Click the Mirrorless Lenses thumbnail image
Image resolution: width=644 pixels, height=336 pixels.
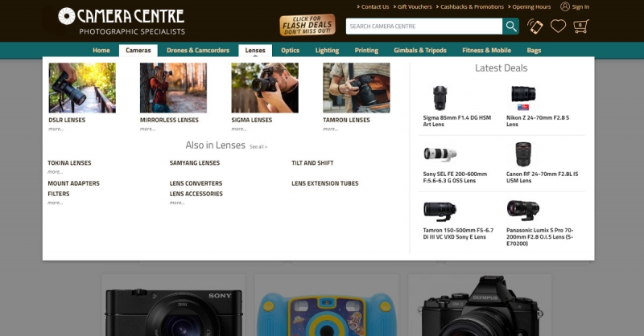pos(173,88)
